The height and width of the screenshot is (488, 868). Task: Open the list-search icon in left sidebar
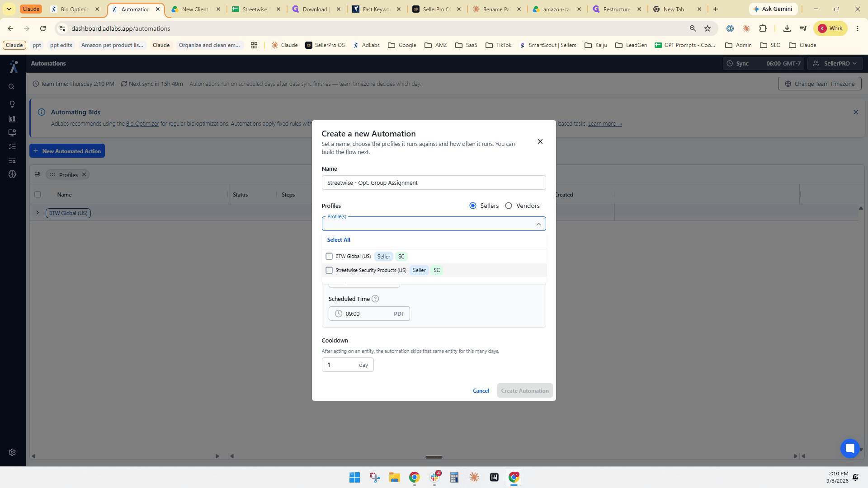(12, 160)
